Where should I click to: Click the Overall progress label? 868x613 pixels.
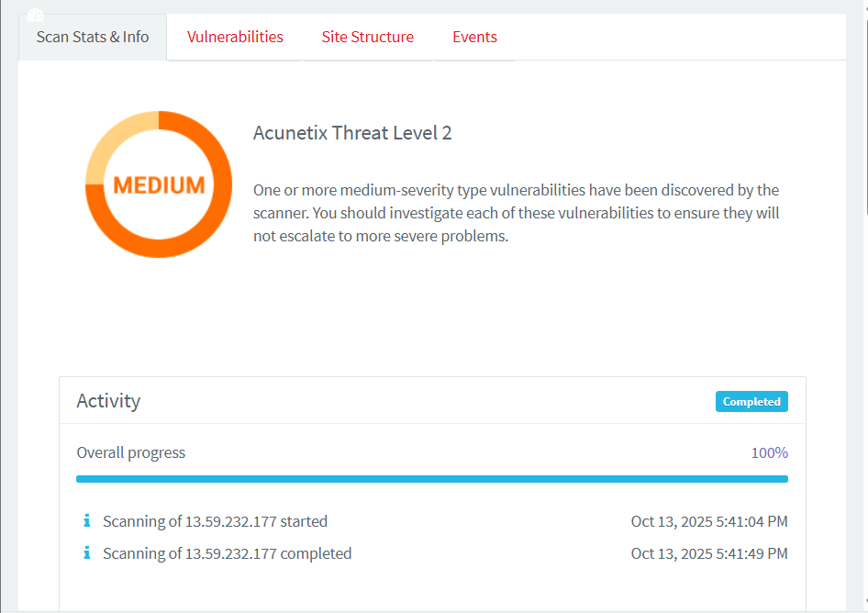point(130,452)
